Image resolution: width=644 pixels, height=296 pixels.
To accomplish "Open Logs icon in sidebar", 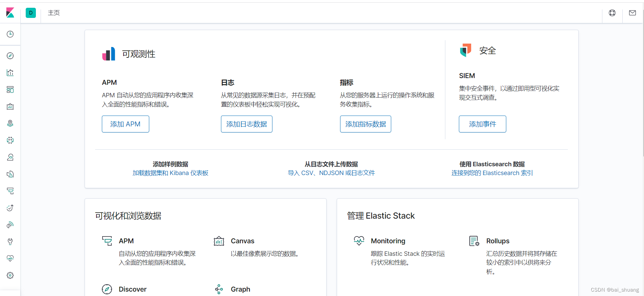I will point(10,174).
